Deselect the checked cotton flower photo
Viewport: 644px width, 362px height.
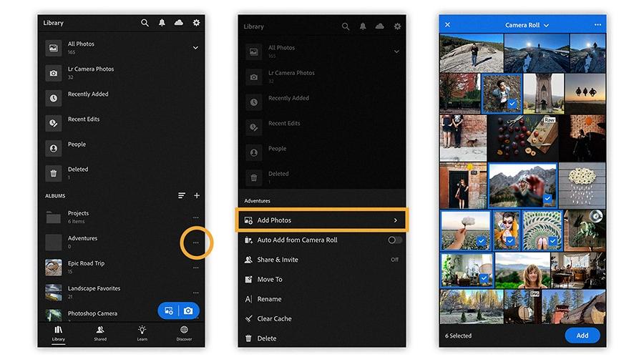(465, 230)
